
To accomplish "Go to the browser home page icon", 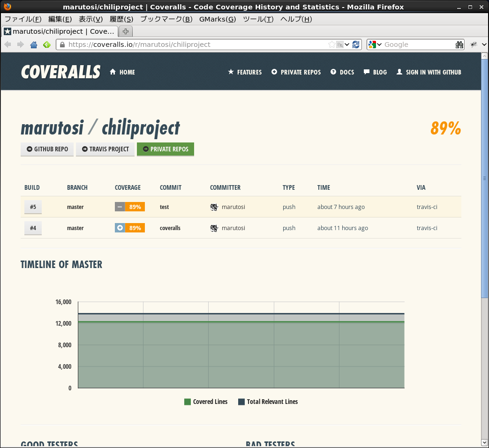I will pyautogui.click(x=34, y=45).
